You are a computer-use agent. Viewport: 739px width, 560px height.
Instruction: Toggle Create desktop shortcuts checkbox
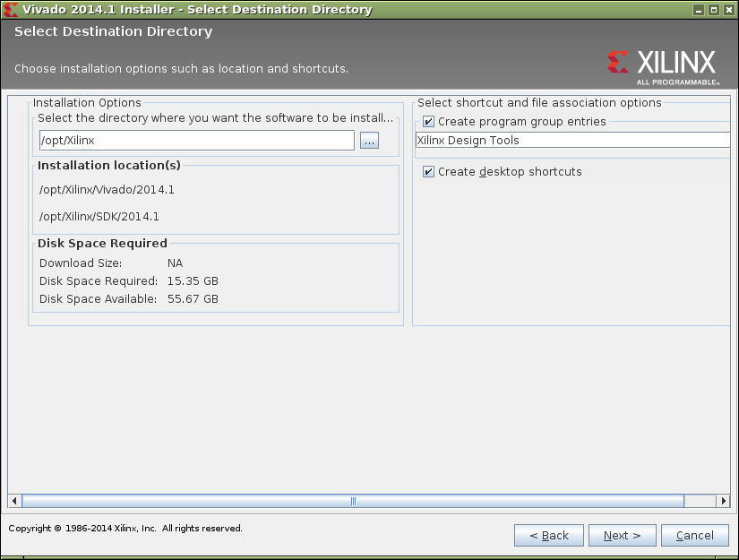pos(428,171)
